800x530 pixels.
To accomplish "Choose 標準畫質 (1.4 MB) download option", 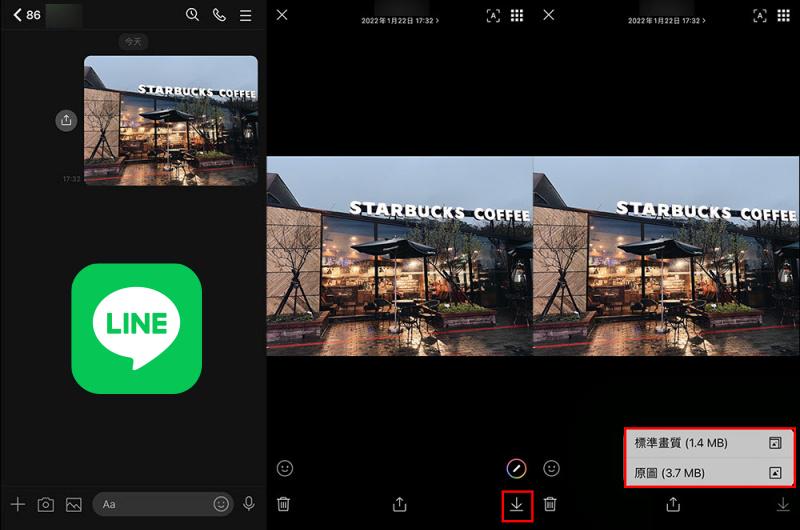I will click(710, 443).
